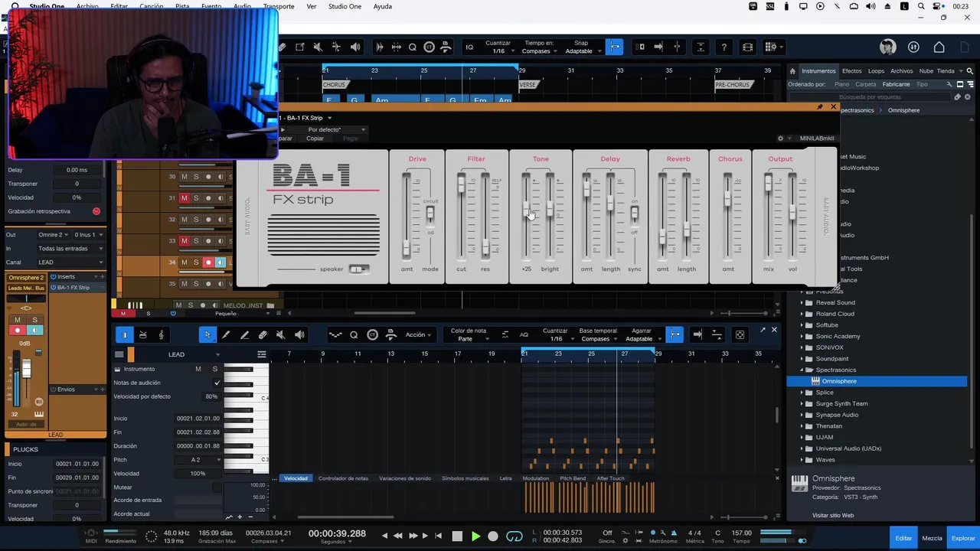Viewport: 980px width, 551px height.
Task: Switch to Efectos browser tab
Action: point(851,71)
